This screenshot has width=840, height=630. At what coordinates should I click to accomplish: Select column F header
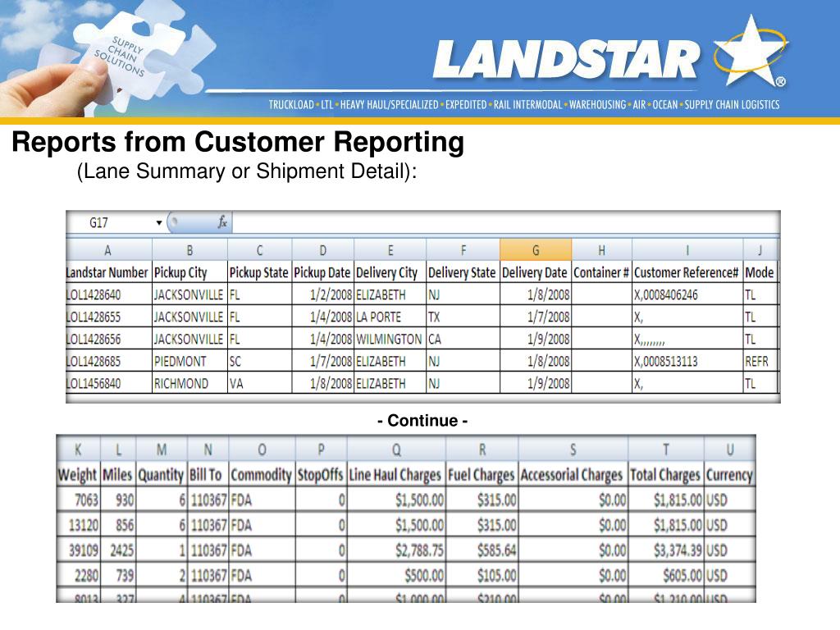coord(463,250)
